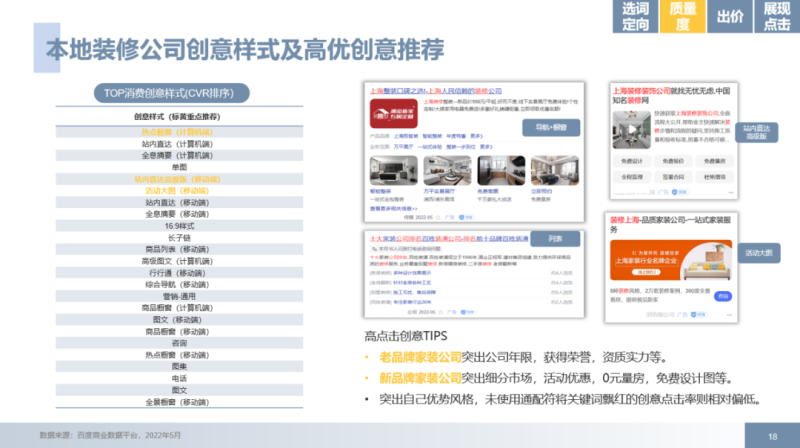Image resolution: width=800 pixels, height=448 pixels.
Task: Click the more options dots in 上海装修装饰公司 ad
Action: 731,192
